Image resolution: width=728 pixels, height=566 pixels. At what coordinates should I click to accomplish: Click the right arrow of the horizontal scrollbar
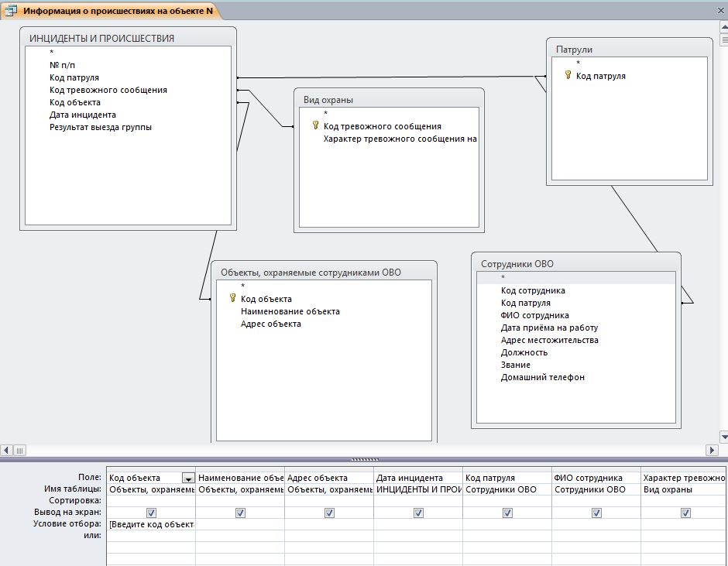[712, 450]
